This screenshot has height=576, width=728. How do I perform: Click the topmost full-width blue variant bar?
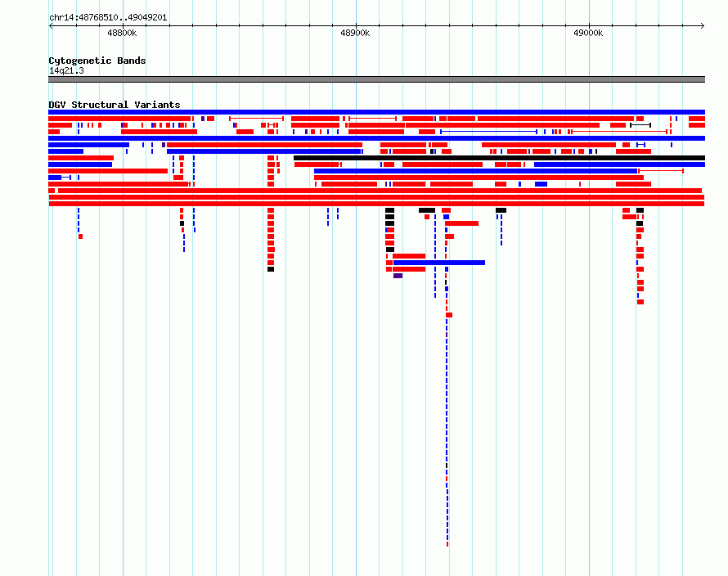point(376,112)
